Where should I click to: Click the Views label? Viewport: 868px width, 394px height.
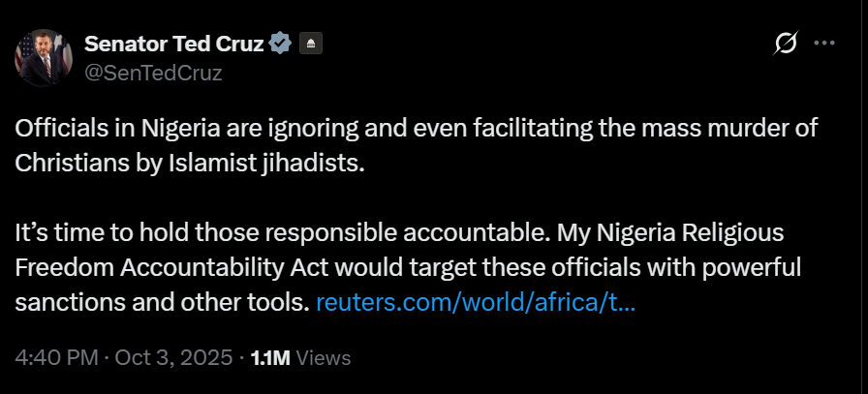pyautogui.click(x=323, y=357)
